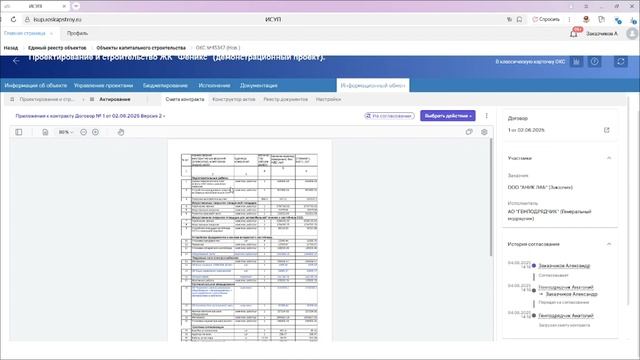Open the 80% zoom level dropdown

tap(66, 132)
